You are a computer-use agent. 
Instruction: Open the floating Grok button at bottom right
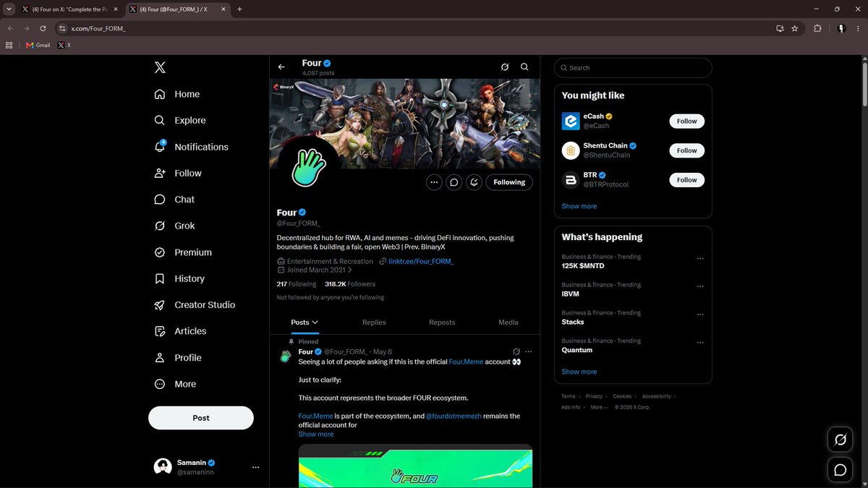pyautogui.click(x=841, y=440)
